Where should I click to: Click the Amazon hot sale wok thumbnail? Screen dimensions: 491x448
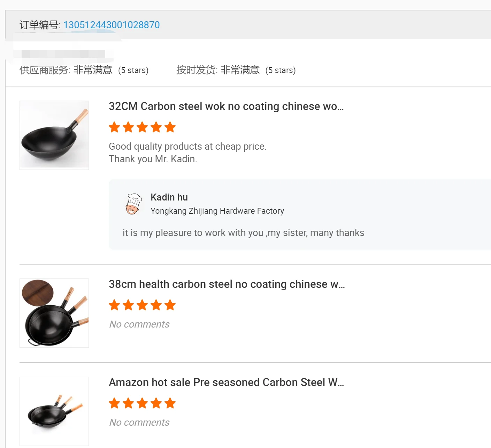pos(54,411)
